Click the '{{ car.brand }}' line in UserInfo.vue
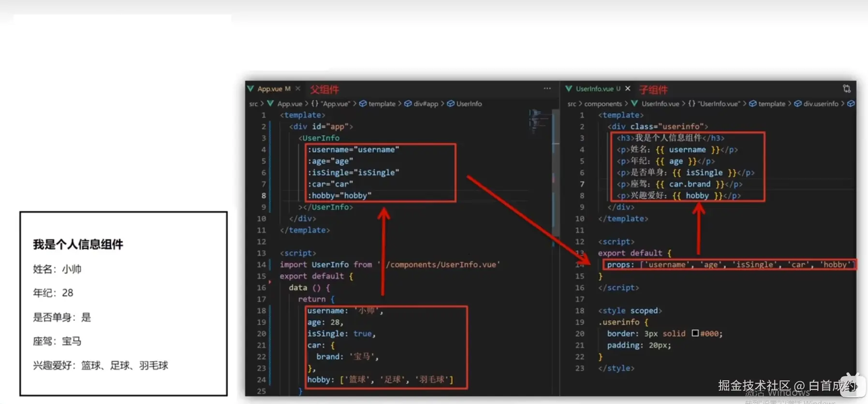The width and height of the screenshot is (868, 404). (679, 184)
